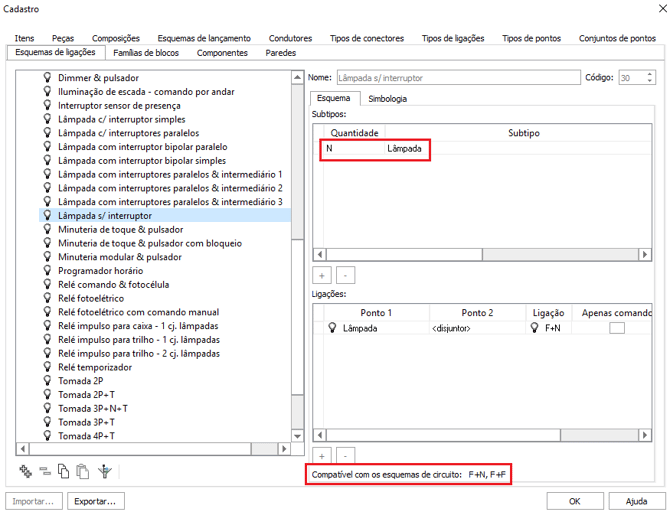The height and width of the screenshot is (512, 670).
Task: Click plus button under Subtipos table
Action: pyautogui.click(x=323, y=274)
